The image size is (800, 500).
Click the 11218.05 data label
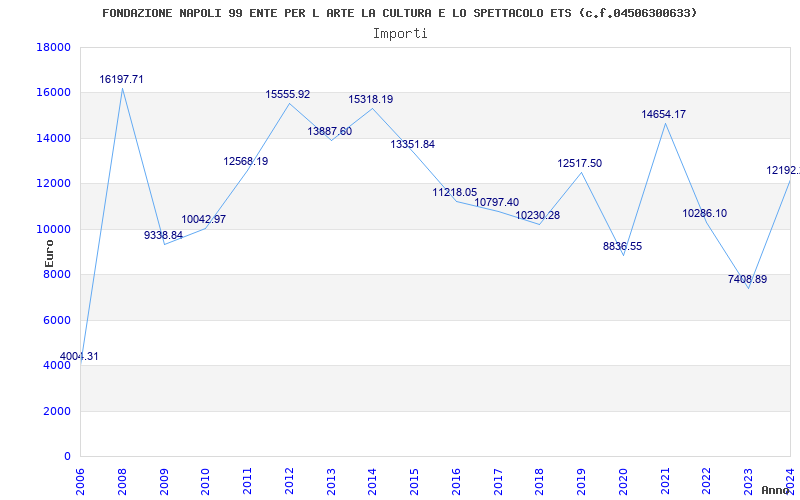[x=455, y=193]
